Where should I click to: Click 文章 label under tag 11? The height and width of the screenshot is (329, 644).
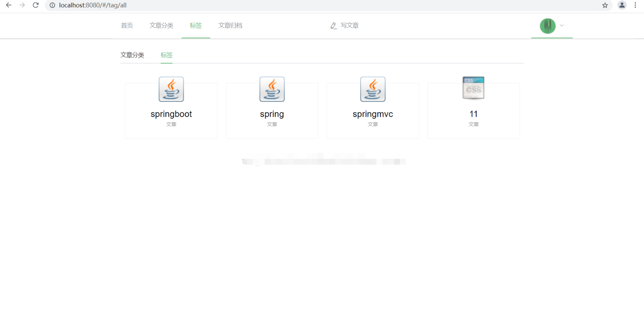pos(473,124)
